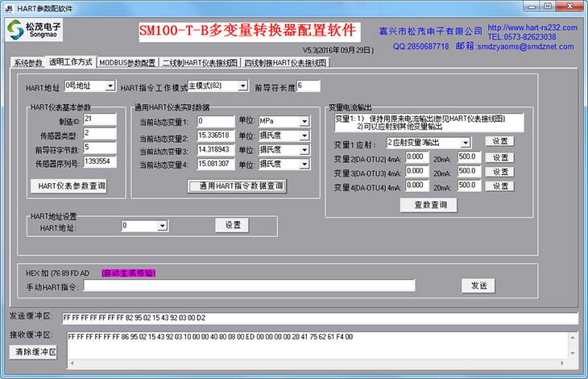This screenshot has height=379, width=588.
Task: Select the 二线制HART仪表接线图 tab
Action: coord(200,63)
